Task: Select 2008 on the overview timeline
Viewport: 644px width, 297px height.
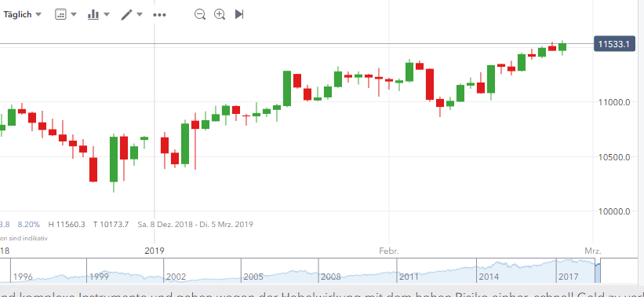Action: click(x=331, y=277)
